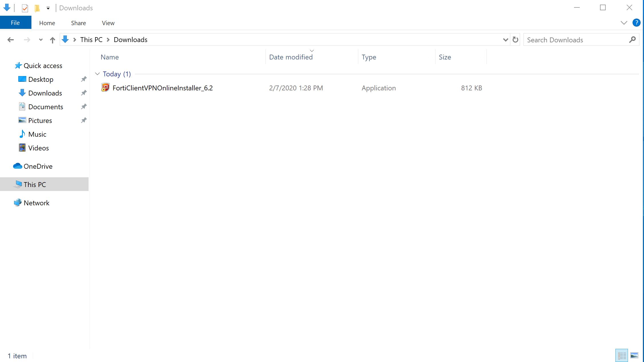
Task: Open Network in the navigation pane
Action: [37, 203]
